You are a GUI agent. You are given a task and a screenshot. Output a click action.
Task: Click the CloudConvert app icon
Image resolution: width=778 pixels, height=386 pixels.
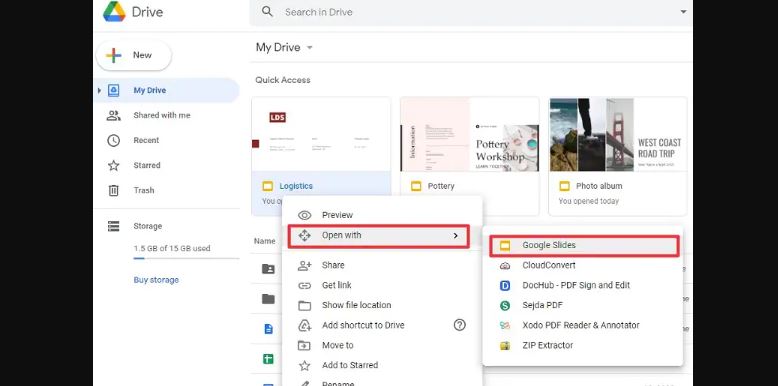click(x=505, y=266)
